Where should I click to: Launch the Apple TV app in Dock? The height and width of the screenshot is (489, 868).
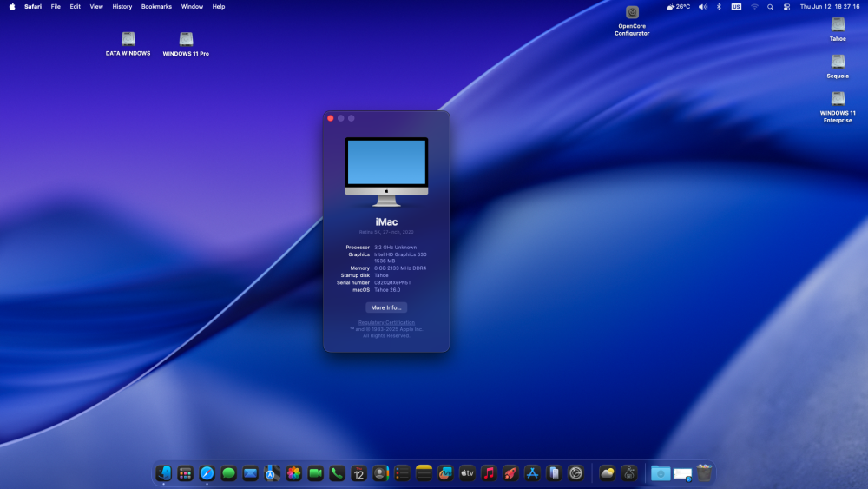point(467,473)
